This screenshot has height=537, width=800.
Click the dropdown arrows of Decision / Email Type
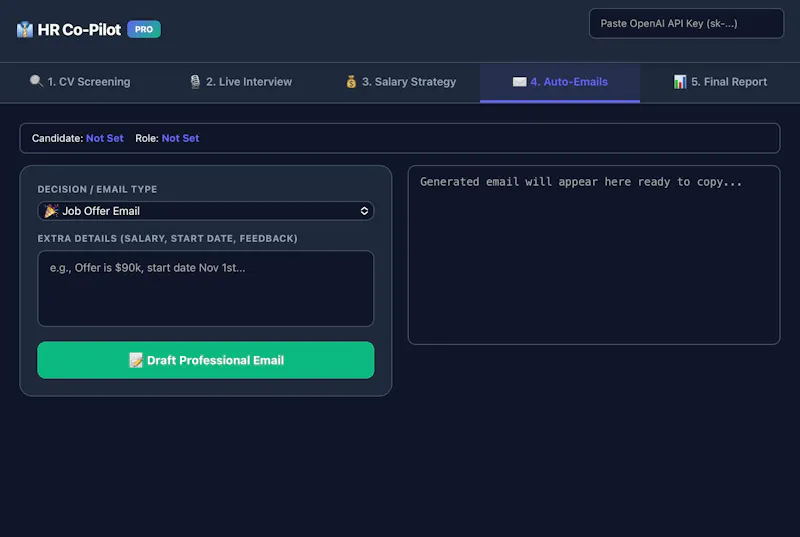point(364,211)
